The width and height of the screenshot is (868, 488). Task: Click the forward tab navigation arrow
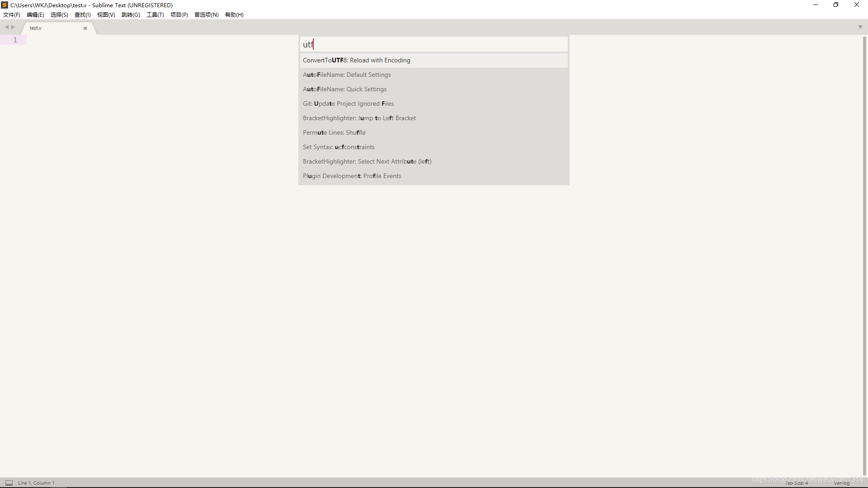(13, 27)
